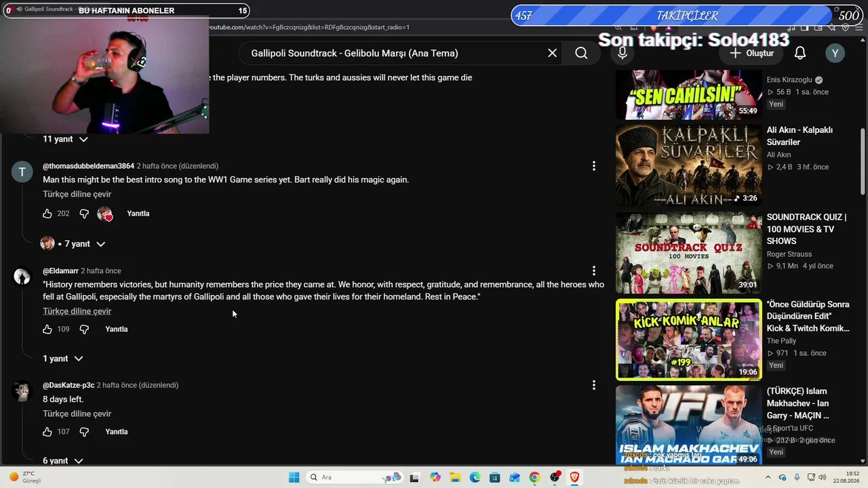Viewport: 868px width, 488px height.
Task: Click the YouTube page scrollbar
Action: click(863, 163)
